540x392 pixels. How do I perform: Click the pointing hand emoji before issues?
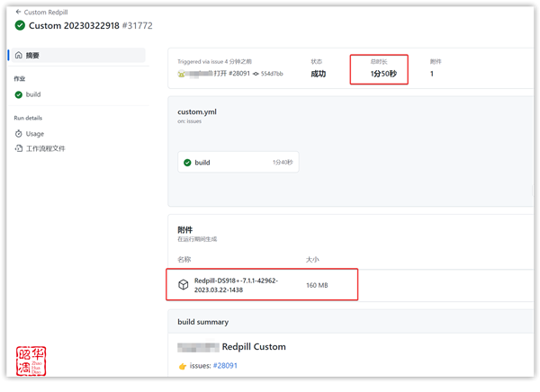[x=183, y=366]
